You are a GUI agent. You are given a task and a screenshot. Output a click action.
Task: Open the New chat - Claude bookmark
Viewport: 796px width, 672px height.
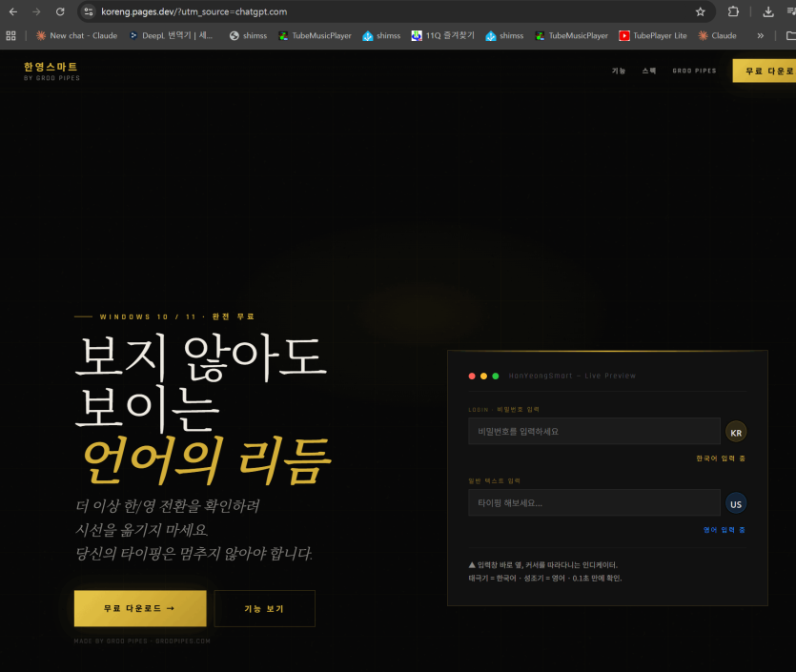(x=76, y=35)
